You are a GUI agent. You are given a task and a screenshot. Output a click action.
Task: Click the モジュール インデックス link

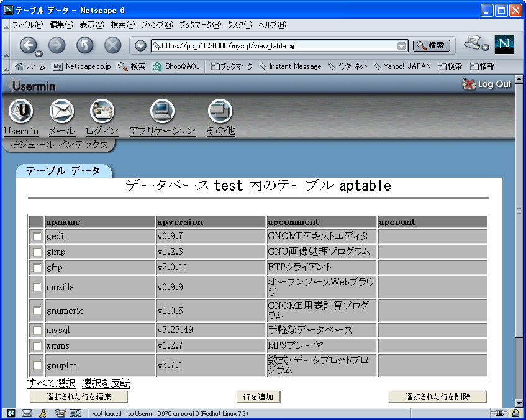click(59, 145)
